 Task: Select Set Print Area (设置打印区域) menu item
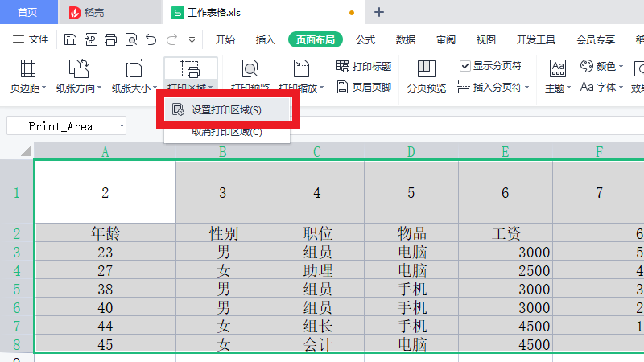pos(225,109)
